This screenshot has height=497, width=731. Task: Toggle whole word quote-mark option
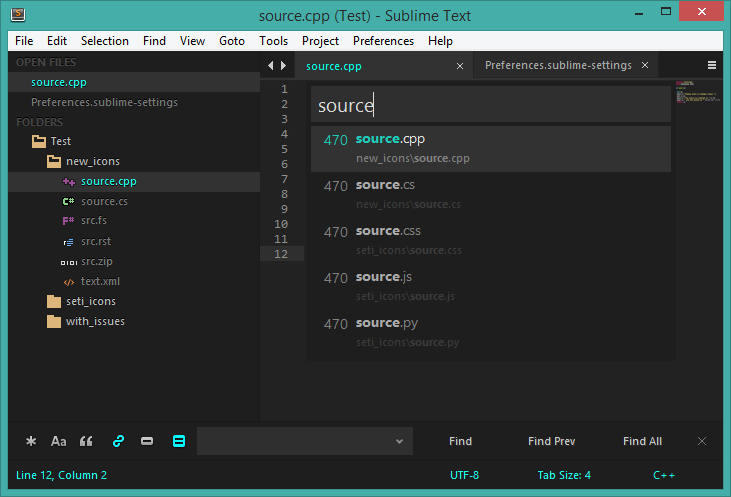pyautogui.click(x=86, y=441)
